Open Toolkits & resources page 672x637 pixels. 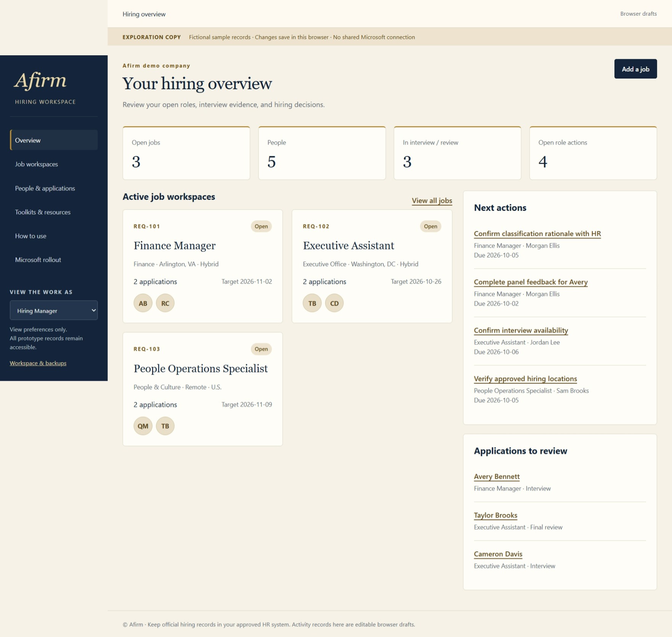[54, 212]
